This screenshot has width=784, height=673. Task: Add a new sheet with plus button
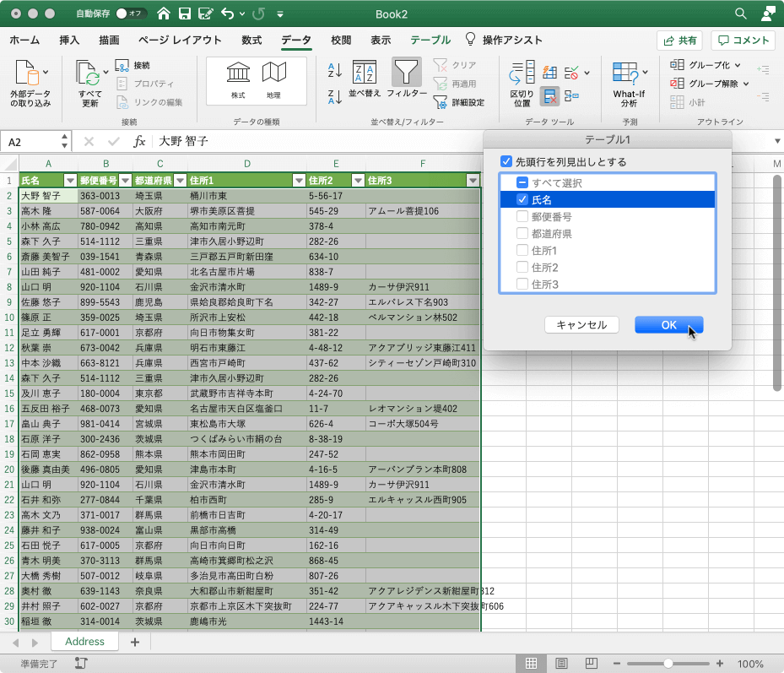[x=134, y=642]
